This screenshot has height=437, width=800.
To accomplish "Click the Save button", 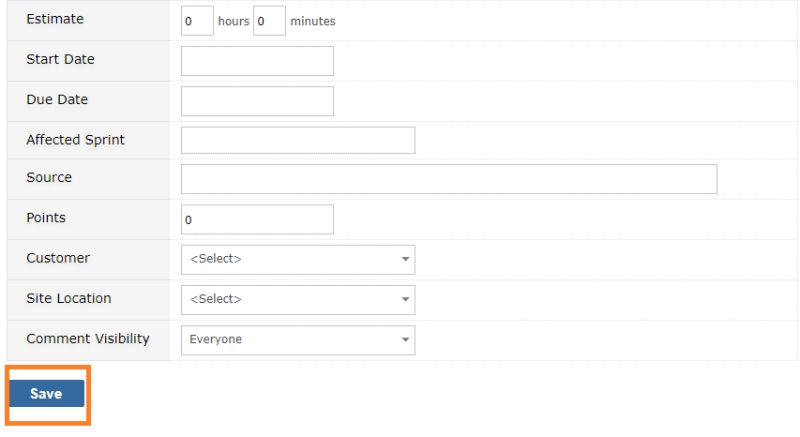I will pyautogui.click(x=46, y=393).
